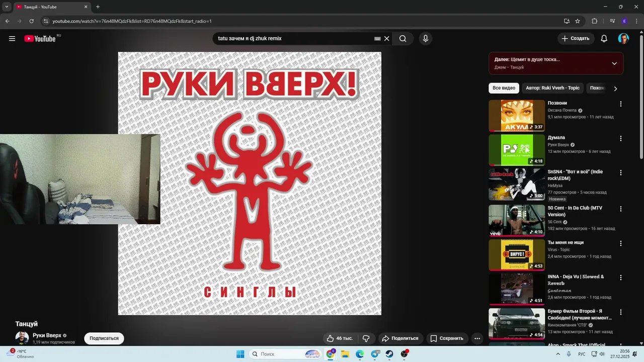Open the Руки Вверх channel avatar
The height and width of the screenshot is (362, 644).
pos(22,338)
